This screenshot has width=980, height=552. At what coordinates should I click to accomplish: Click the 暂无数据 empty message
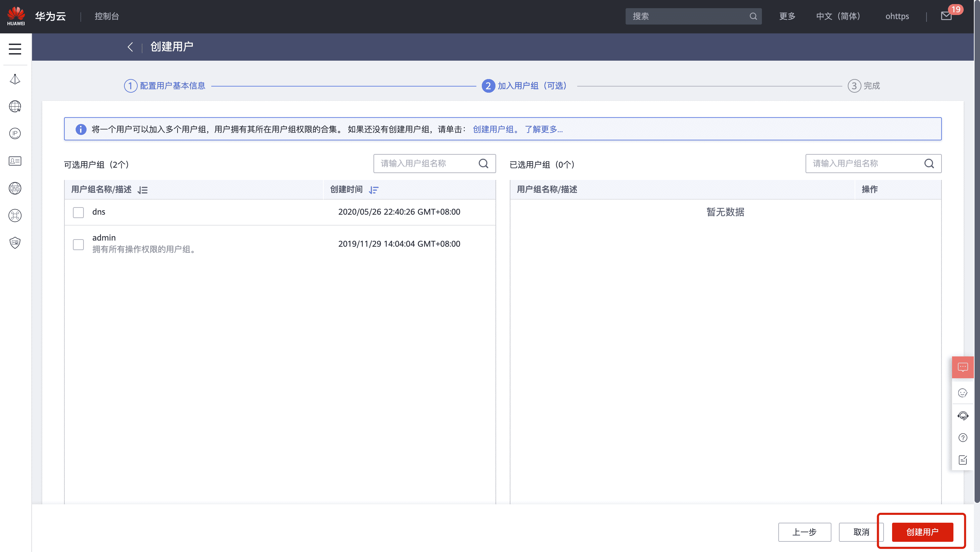(725, 212)
